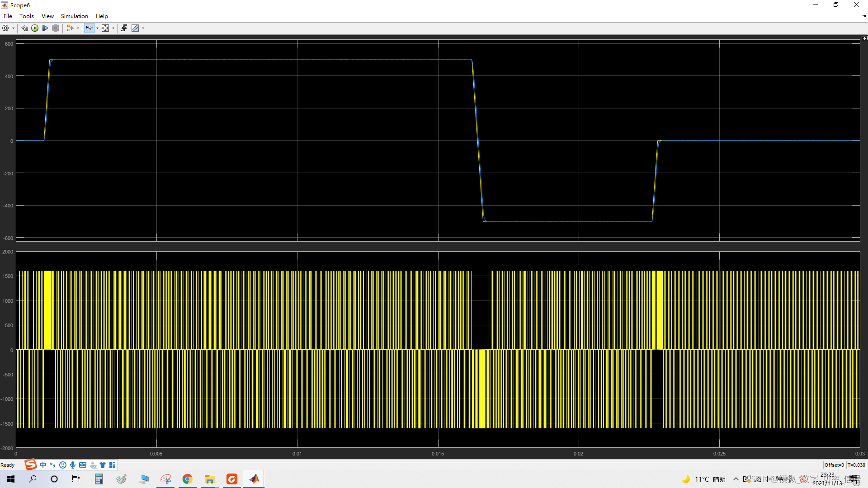This screenshot has width=868, height=488.
Task: Click Scale Axes Limits icon
Action: click(105, 28)
